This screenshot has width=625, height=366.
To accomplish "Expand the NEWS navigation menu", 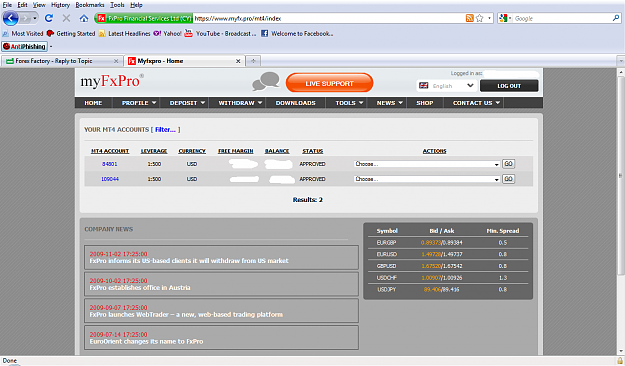I will click(x=389, y=103).
